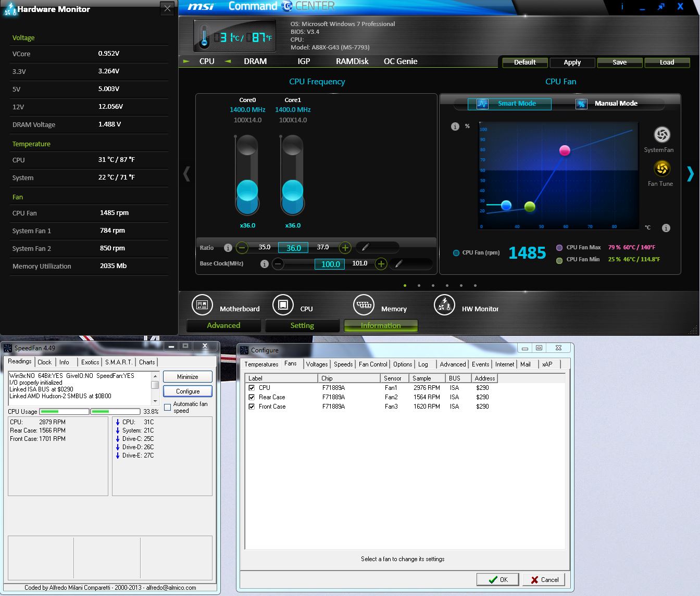
Task: Click the Hardware Monitor dragon icon
Action: 10,9
